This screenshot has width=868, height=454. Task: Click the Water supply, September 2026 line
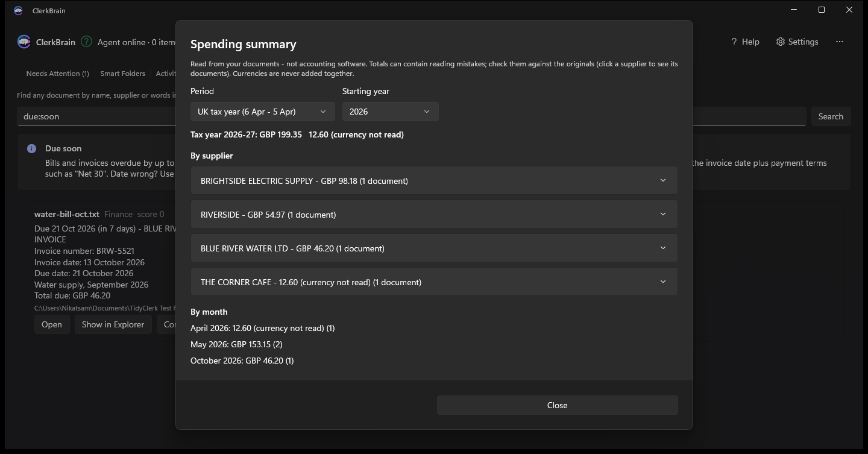(91, 285)
